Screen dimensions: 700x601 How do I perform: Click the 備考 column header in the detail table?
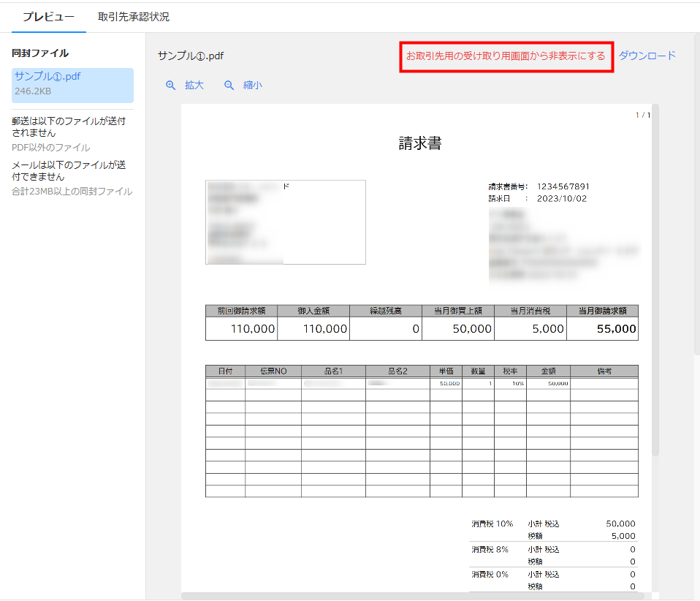pyautogui.click(x=604, y=371)
